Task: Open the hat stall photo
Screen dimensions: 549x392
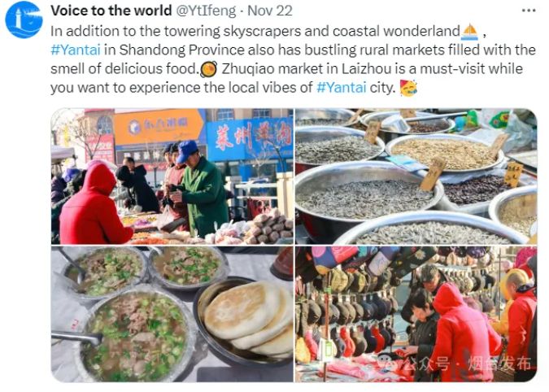Action: [x=416, y=314]
